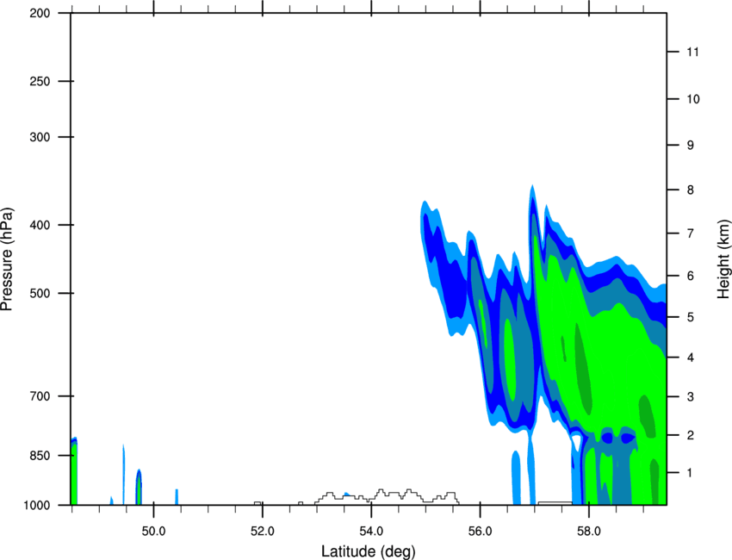Pick the 10 km height label
The image size is (732, 560).
tap(693, 99)
